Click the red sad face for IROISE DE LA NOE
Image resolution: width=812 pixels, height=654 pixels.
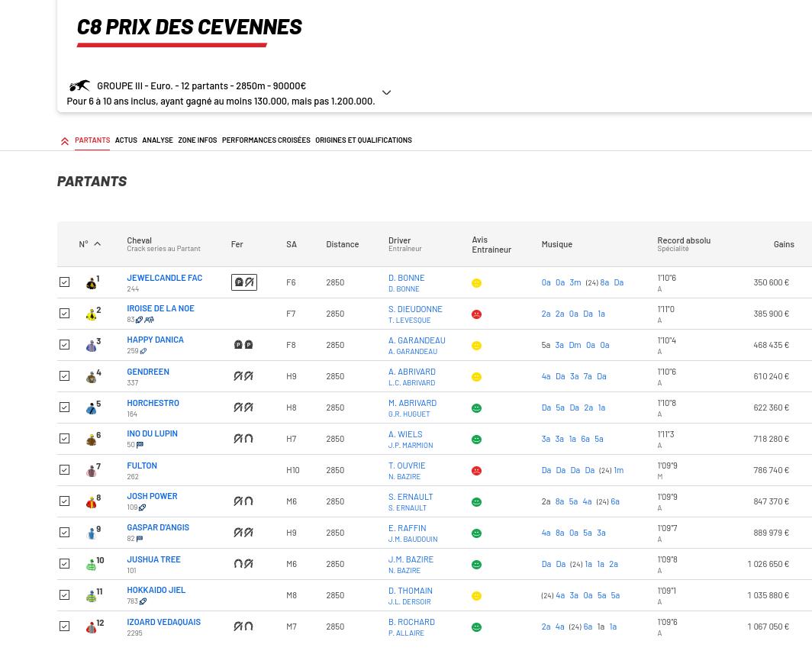[x=476, y=314]
